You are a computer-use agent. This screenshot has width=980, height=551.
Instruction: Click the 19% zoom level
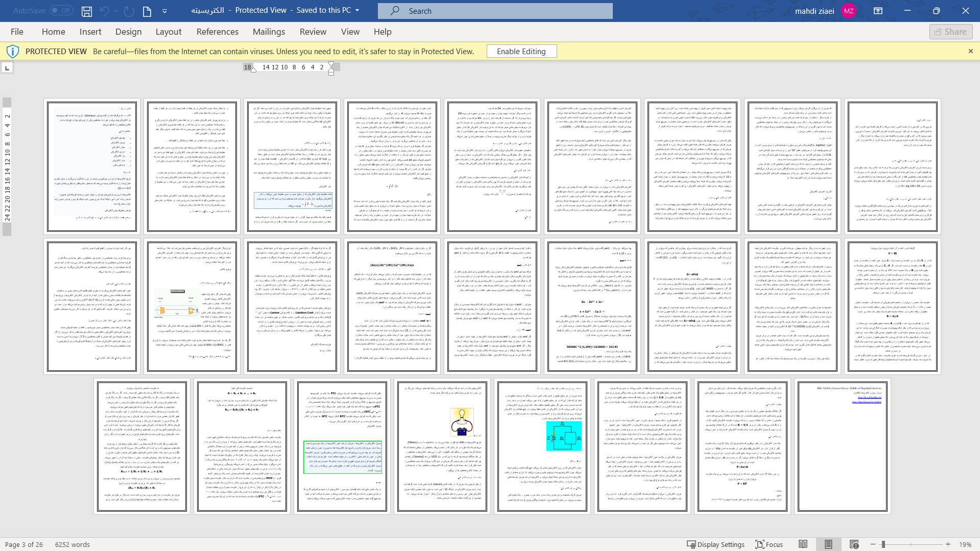click(x=965, y=544)
